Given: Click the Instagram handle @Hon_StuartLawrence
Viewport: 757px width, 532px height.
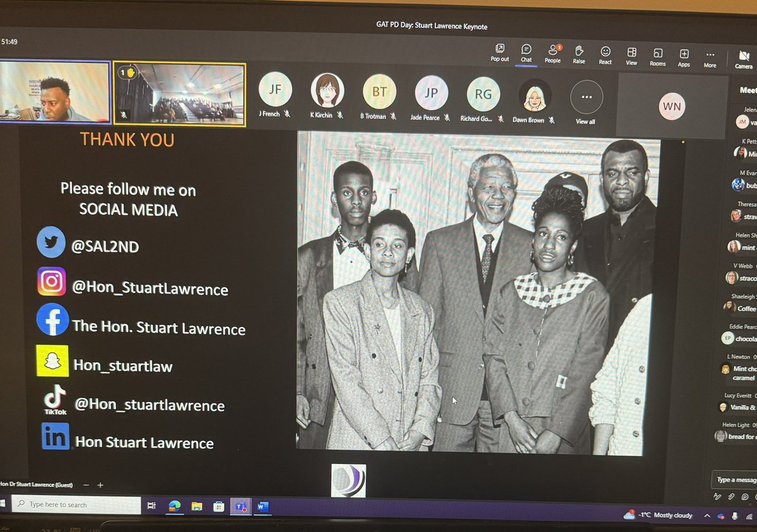Looking at the screenshot, I should click(150, 289).
